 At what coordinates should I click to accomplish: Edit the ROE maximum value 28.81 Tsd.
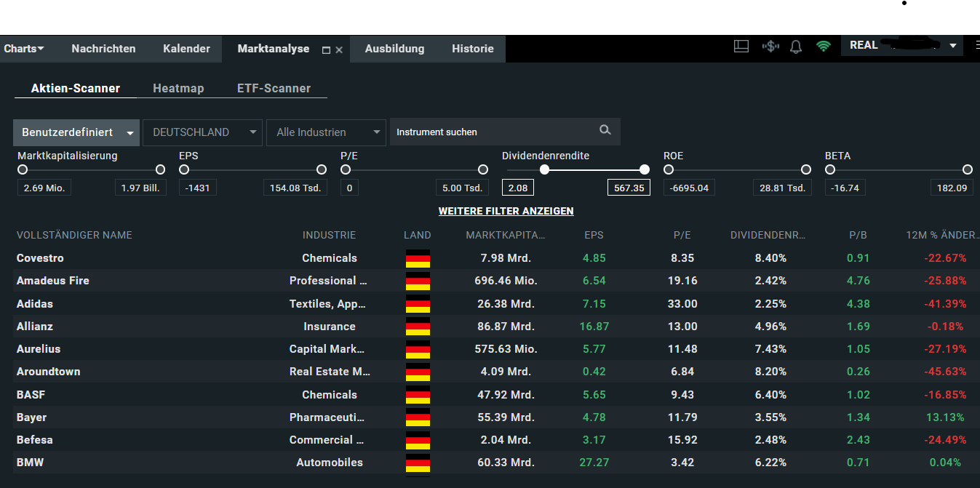click(x=782, y=188)
